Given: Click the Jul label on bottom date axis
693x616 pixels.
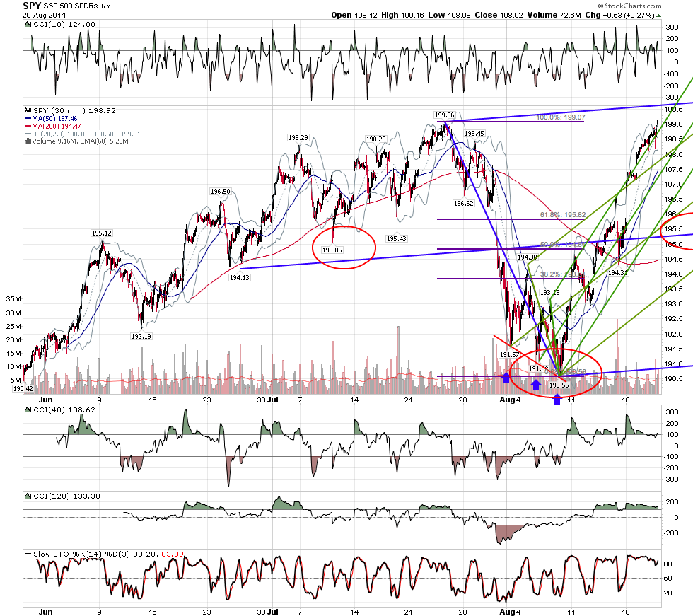Looking at the screenshot, I should (273, 612).
